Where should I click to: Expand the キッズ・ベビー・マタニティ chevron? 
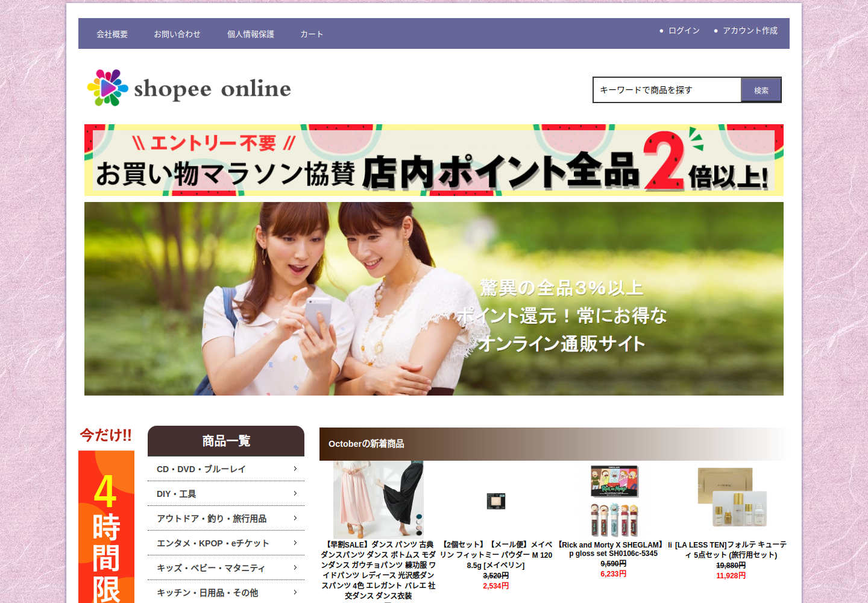(x=295, y=567)
